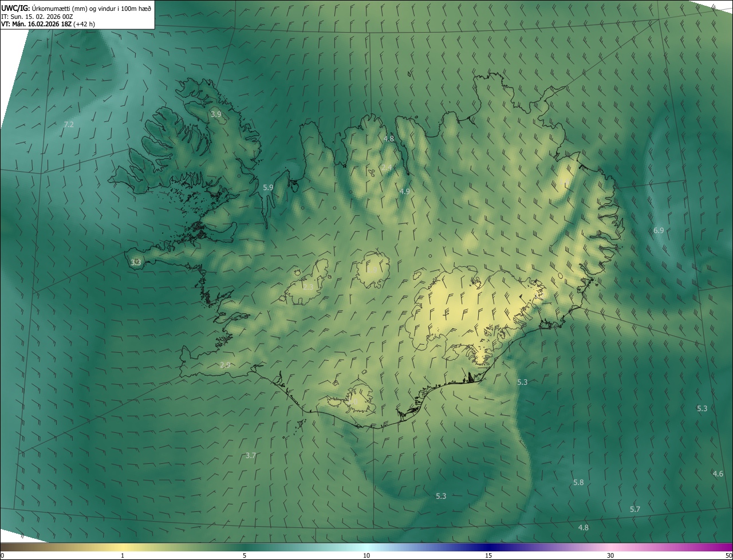Viewport: 733px width, 560px height.
Task: Click the UWC/IG Úrkomumætti title line
Action: [x=76, y=7]
